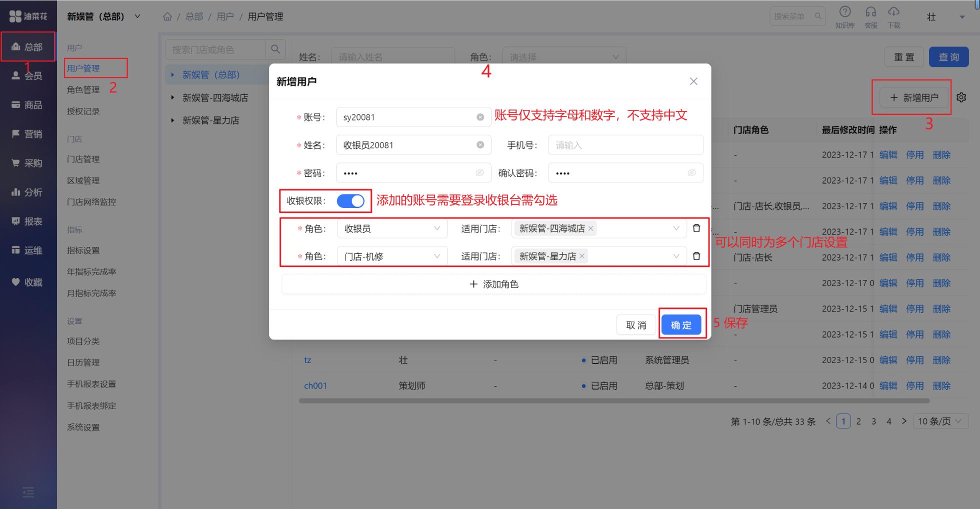Go to page 2 in pagination
Screen dimensions: 980x509
pyautogui.click(x=858, y=421)
